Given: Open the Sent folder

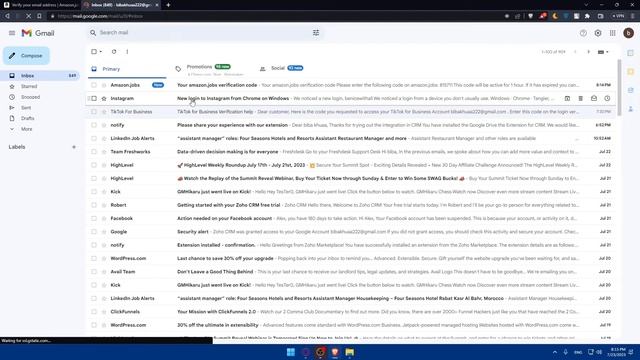Looking at the screenshot, I should pos(26,108).
